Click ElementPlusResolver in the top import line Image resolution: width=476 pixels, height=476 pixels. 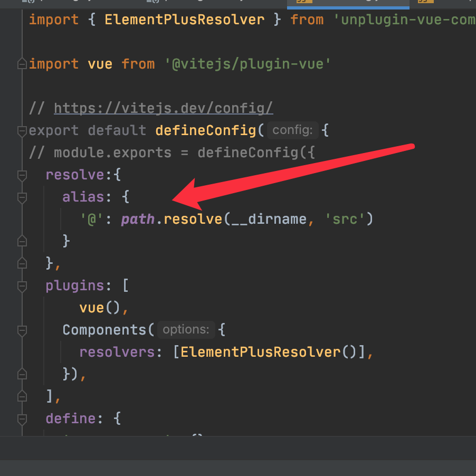[185, 20]
